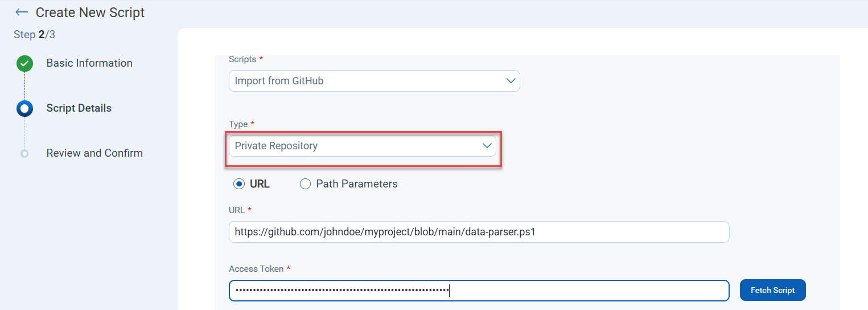The image size is (868, 310).
Task: Focus the GitHub URL input field
Action: coord(479,232)
